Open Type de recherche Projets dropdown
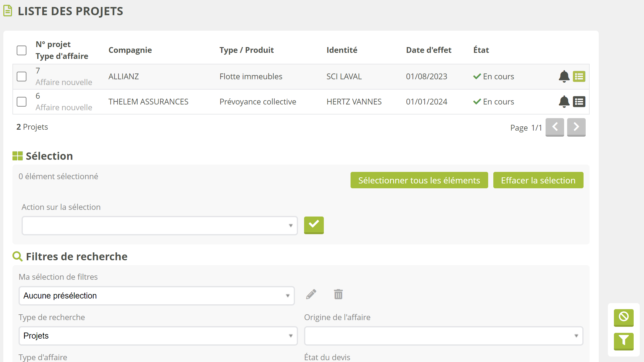The image size is (644, 362). tap(158, 336)
